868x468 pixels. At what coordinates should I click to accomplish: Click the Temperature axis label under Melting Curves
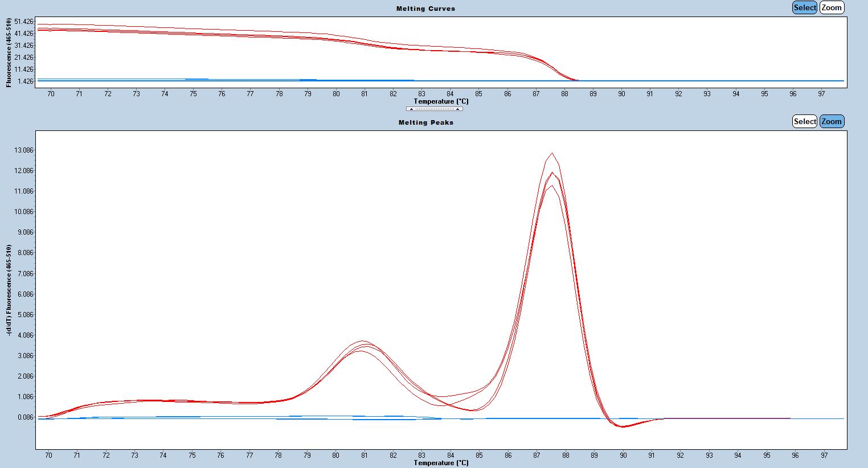coord(441,101)
